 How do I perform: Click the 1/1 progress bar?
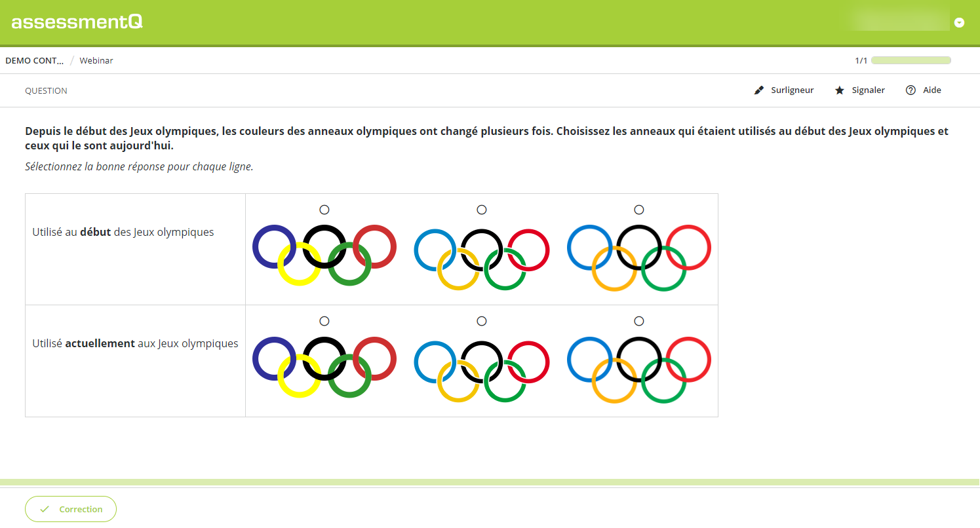coord(911,60)
